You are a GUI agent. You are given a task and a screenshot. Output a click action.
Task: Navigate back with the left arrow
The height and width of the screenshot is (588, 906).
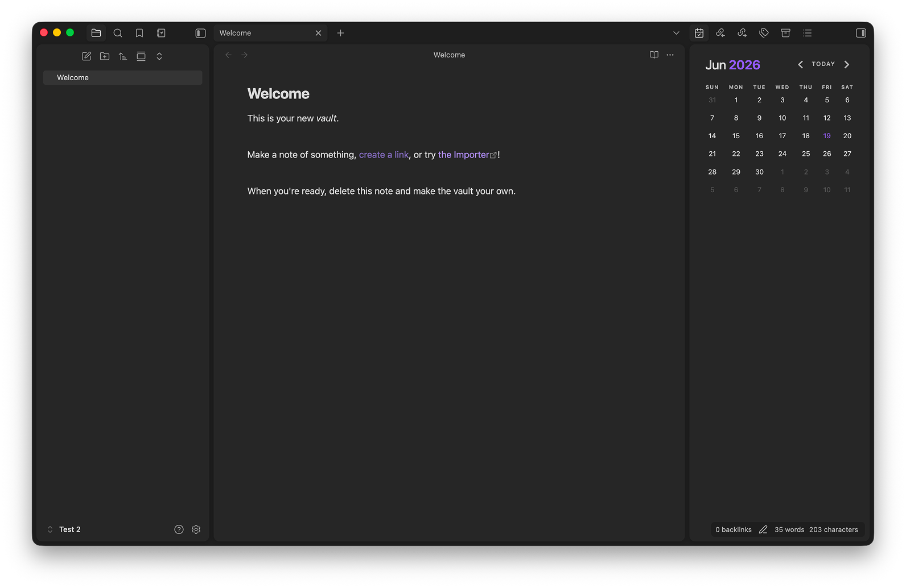[x=228, y=55]
